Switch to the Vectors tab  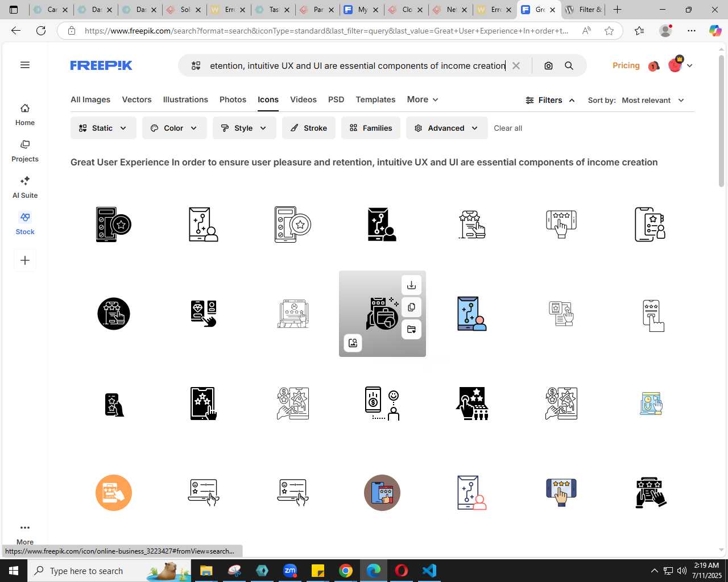tap(136, 99)
